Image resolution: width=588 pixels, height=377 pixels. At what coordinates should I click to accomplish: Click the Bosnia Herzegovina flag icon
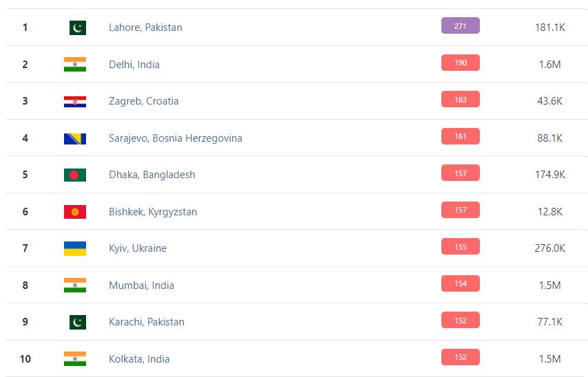pyautogui.click(x=75, y=138)
